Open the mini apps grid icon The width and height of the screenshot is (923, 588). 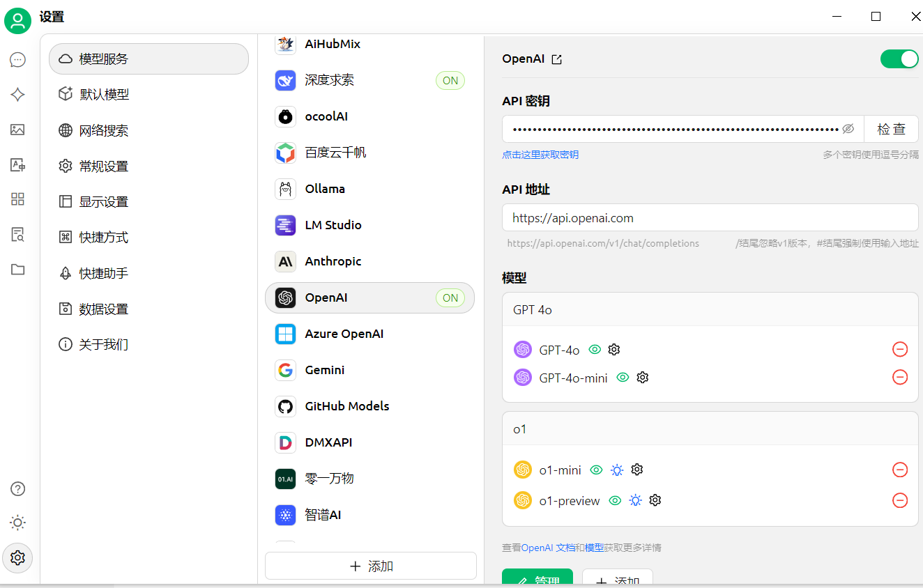click(x=18, y=199)
